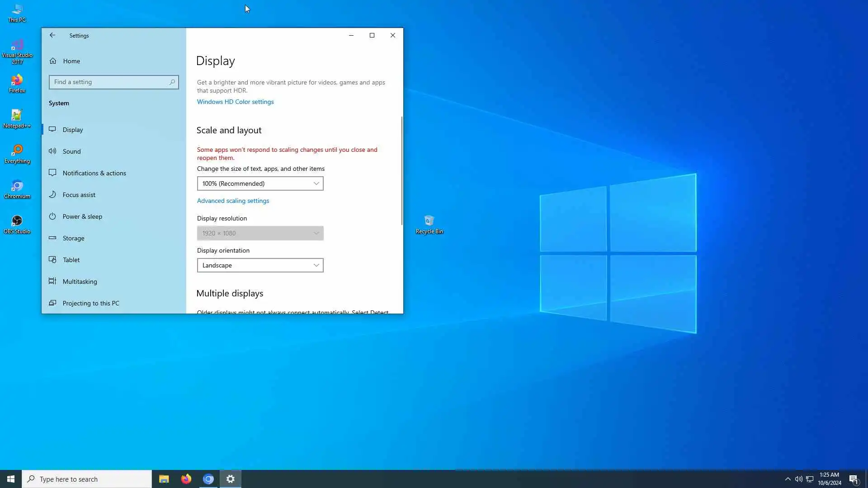Click the Find a setting search field
Image resolution: width=868 pixels, height=488 pixels.
click(108, 82)
